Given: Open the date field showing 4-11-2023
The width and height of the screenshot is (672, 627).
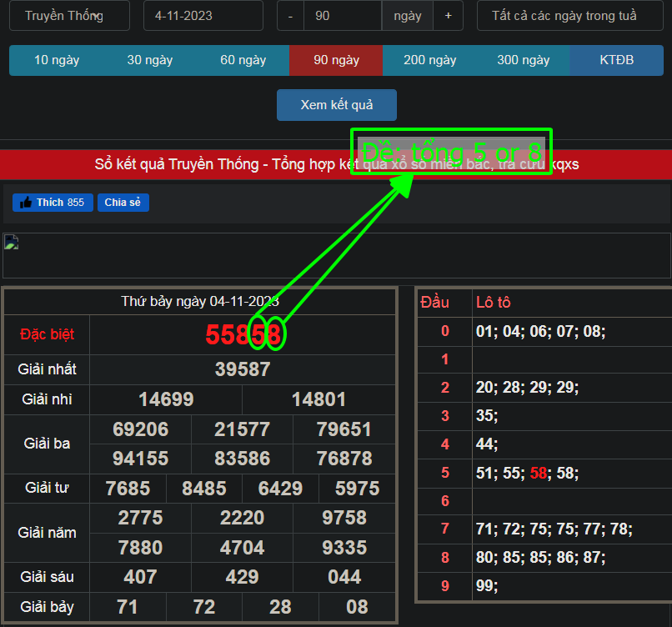Looking at the screenshot, I should pyautogui.click(x=203, y=16).
